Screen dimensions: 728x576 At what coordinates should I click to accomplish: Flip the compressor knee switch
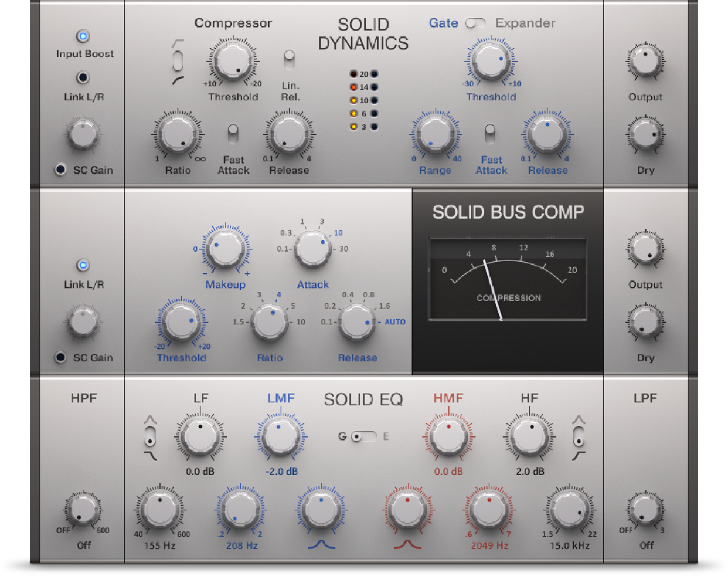point(178,60)
